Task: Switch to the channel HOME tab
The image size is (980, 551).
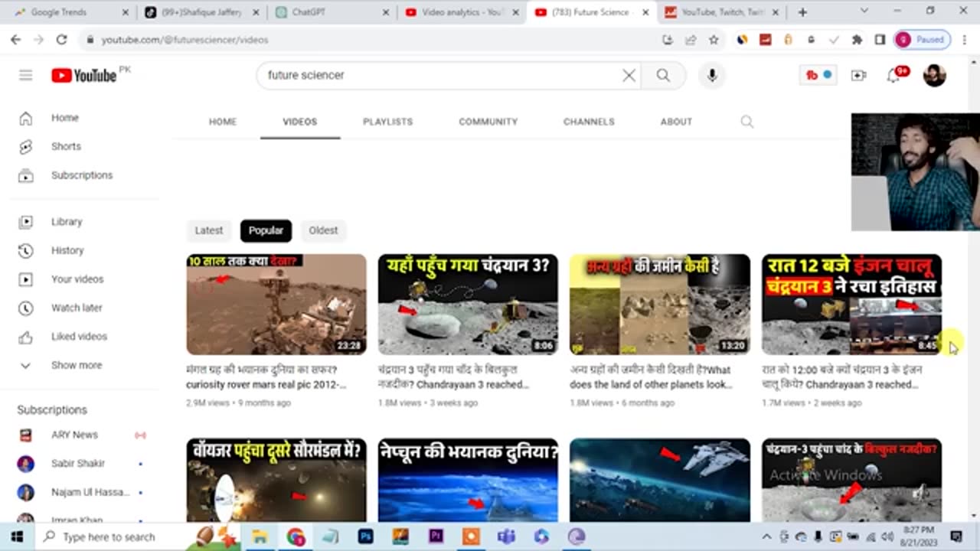Action: (x=223, y=122)
